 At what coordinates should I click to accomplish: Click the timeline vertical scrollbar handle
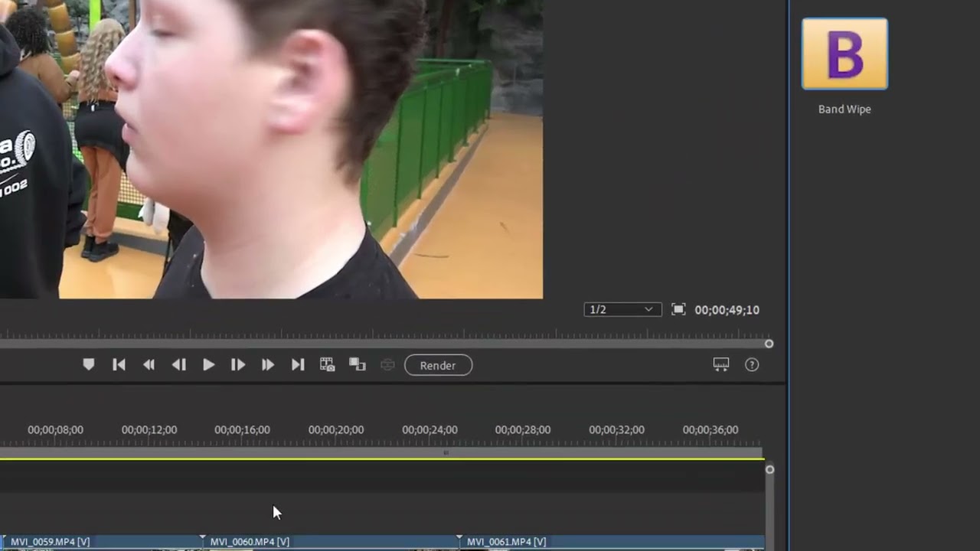coord(769,469)
